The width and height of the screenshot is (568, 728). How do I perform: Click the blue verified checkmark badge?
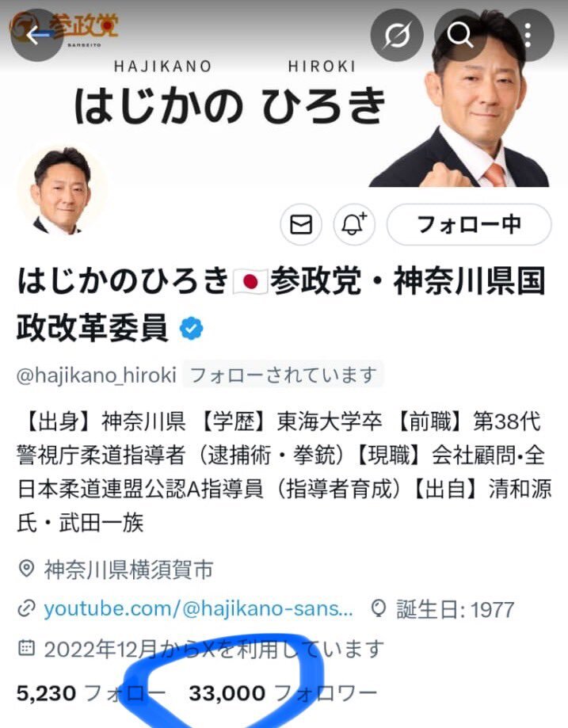pyautogui.click(x=192, y=328)
